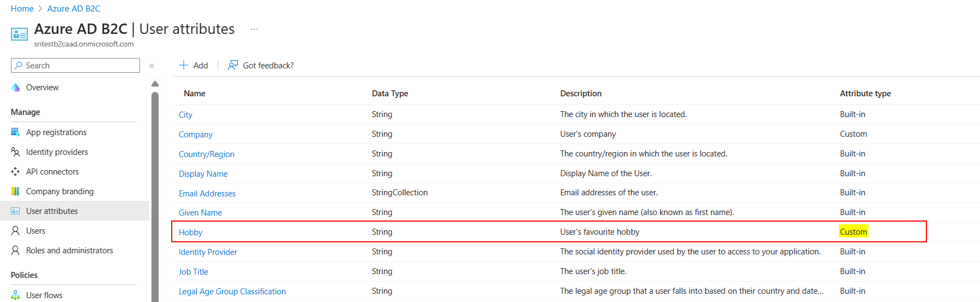The height and width of the screenshot is (302, 980).
Task: Open Legal Age Group Classification link
Action: point(232,292)
